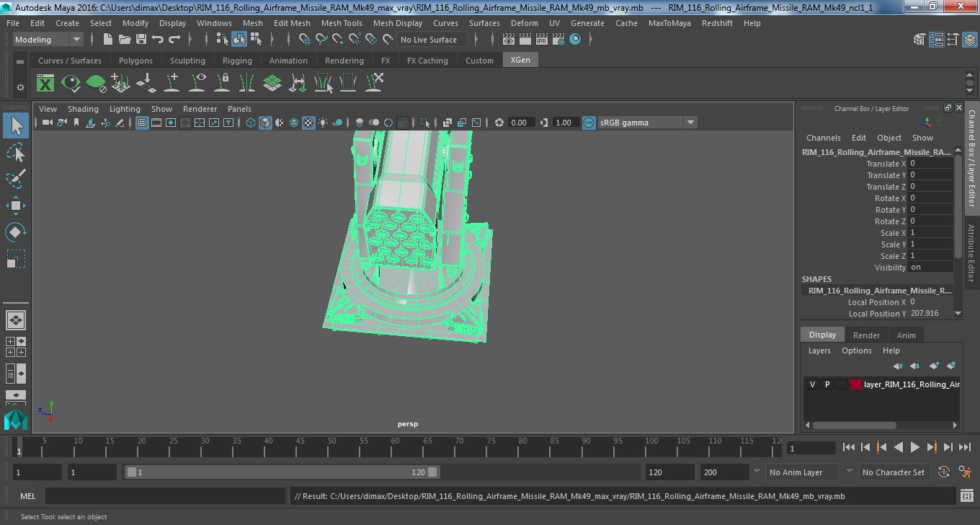
Task: Click XGen preview eye shelf icon
Action: pyautogui.click(x=71, y=84)
